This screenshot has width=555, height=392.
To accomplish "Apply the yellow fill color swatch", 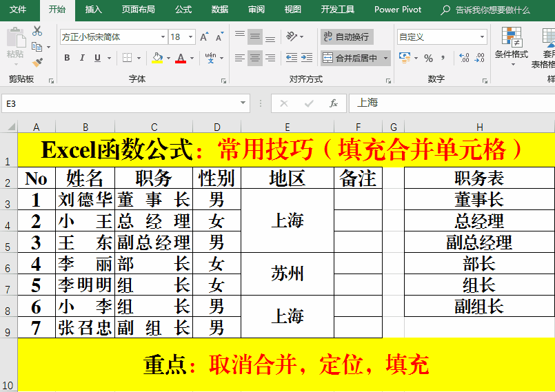I will click(157, 59).
